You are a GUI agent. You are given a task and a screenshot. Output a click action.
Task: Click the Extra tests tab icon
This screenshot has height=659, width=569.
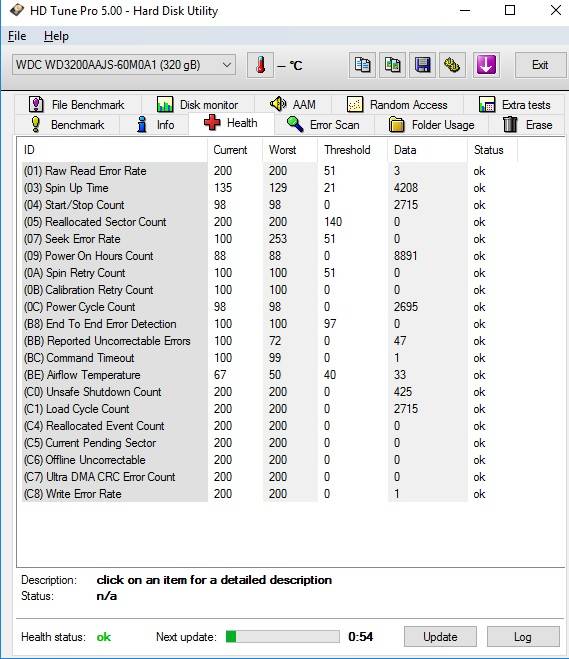click(x=487, y=104)
